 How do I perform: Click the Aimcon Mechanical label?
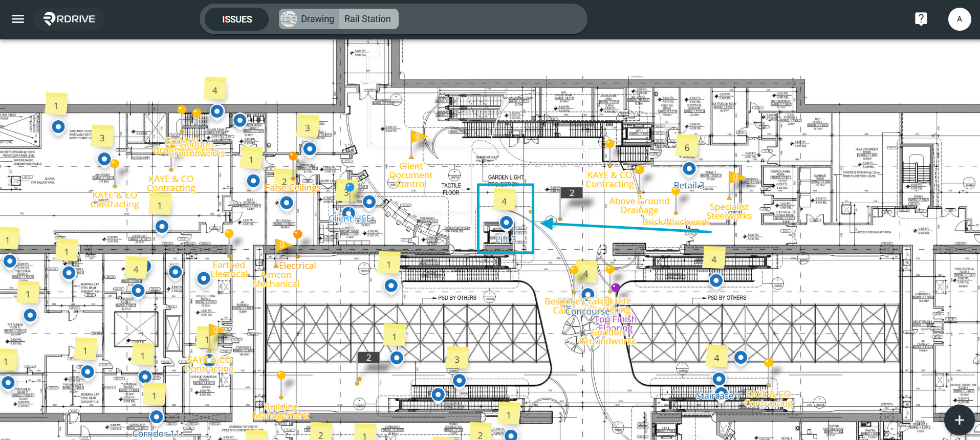click(276, 279)
